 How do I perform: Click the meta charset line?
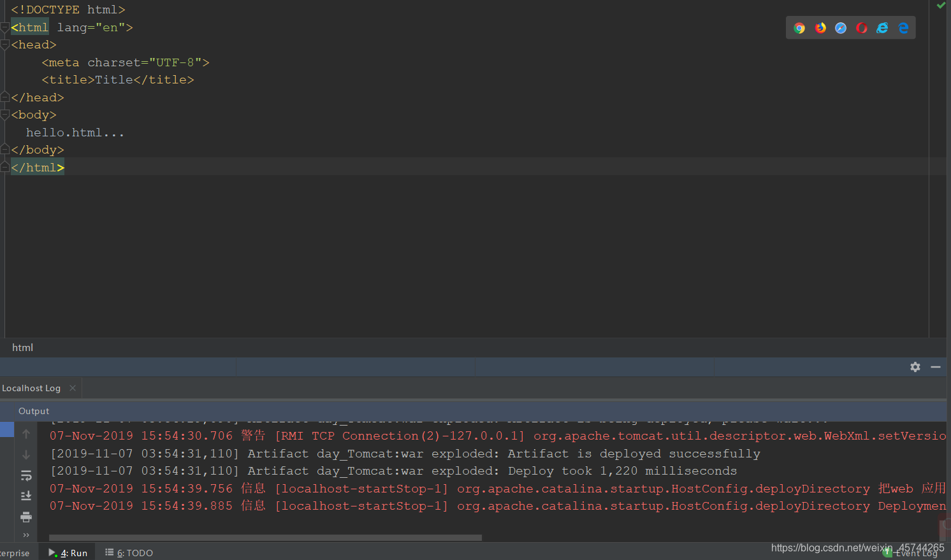coord(126,62)
